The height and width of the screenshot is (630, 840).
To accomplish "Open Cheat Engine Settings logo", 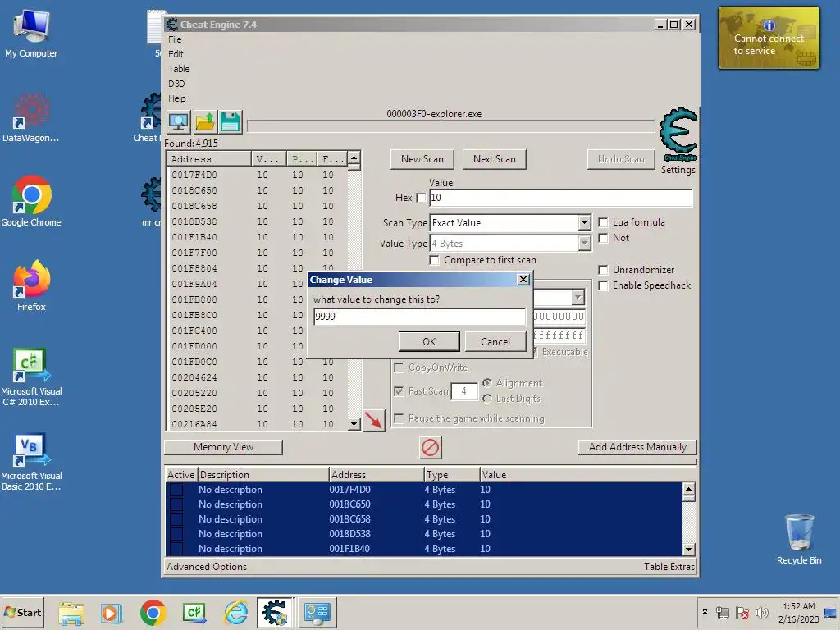I will point(678,135).
